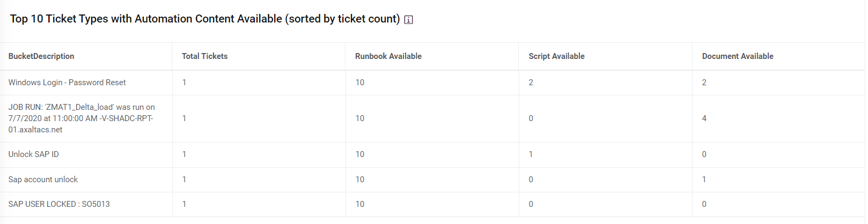
Task: Click document count 2 for Windows Login row
Action: pyautogui.click(x=704, y=83)
